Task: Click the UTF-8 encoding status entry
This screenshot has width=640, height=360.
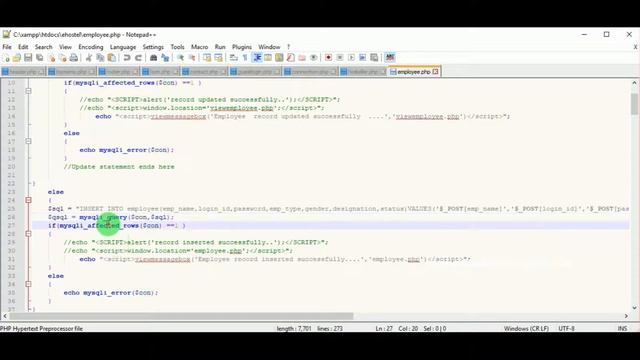Action: [x=567, y=328]
